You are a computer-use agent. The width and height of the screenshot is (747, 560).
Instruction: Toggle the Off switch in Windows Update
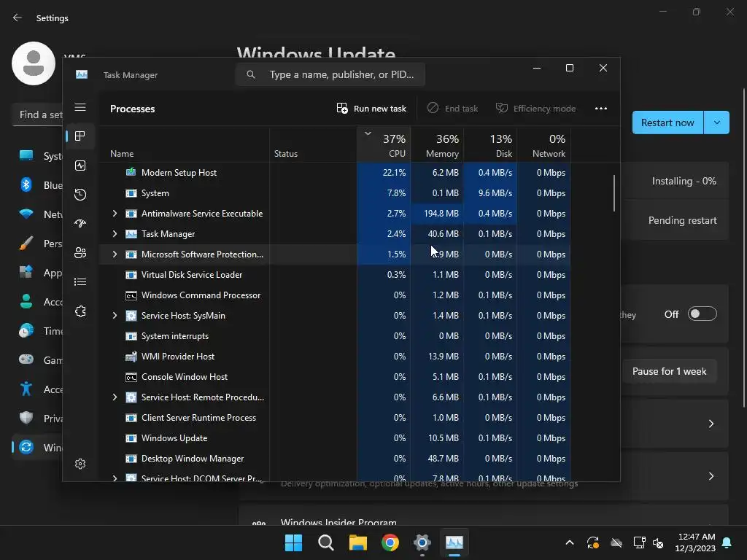click(x=703, y=314)
